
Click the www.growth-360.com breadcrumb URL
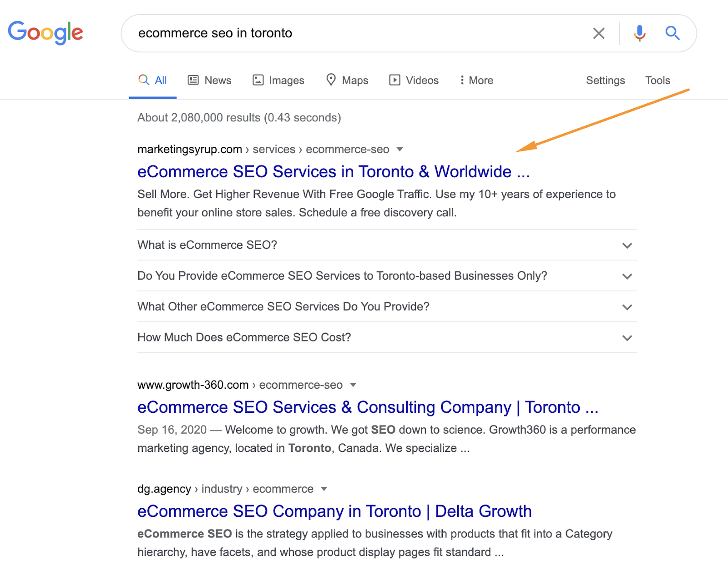(240, 385)
